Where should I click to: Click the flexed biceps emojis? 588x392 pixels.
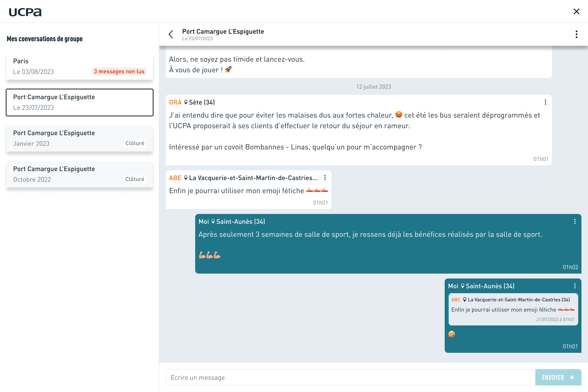(209, 255)
